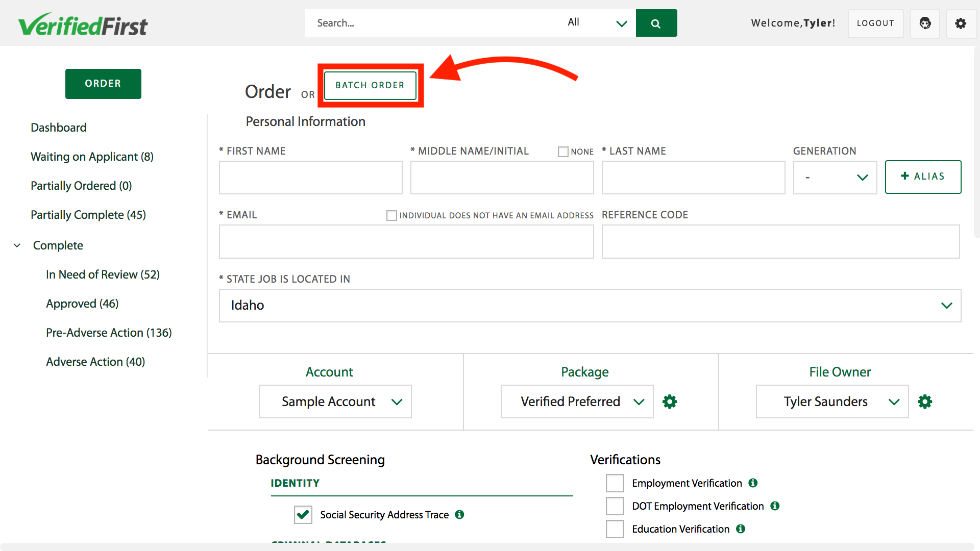
Task: Click the gear icon beside Verified Preferred package
Action: (670, 402)
